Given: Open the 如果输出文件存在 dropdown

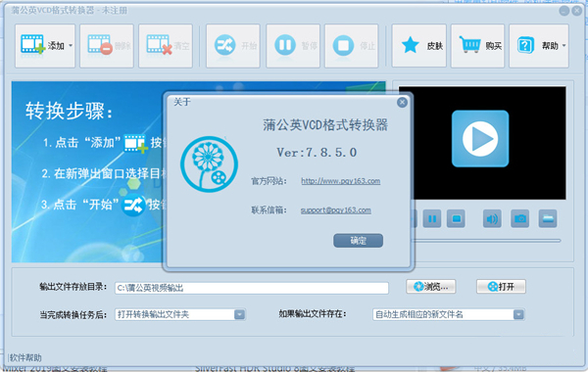Looking at the screenshot, I should click(x=449, y=314).
